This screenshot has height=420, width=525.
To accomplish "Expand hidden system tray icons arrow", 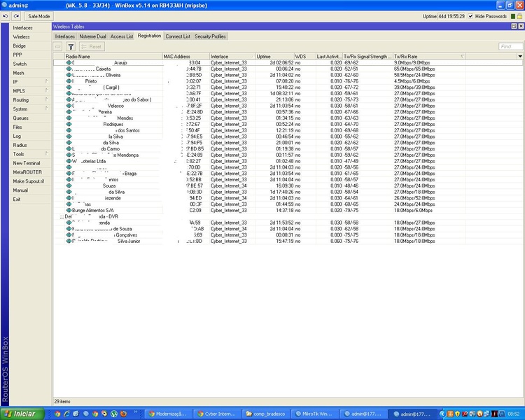I will [x=442, y=414].
